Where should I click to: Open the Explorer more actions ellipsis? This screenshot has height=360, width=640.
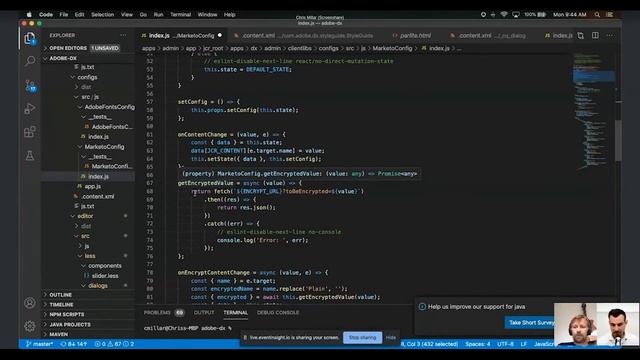[x=123, y=36]
